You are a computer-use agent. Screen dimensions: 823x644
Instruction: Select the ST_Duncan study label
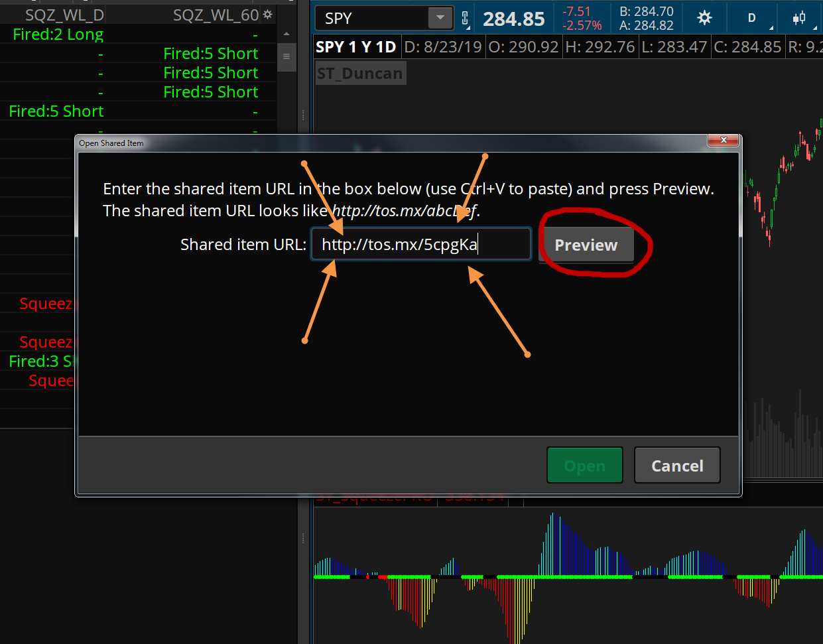pyautogui.click(x=360, y=74)
